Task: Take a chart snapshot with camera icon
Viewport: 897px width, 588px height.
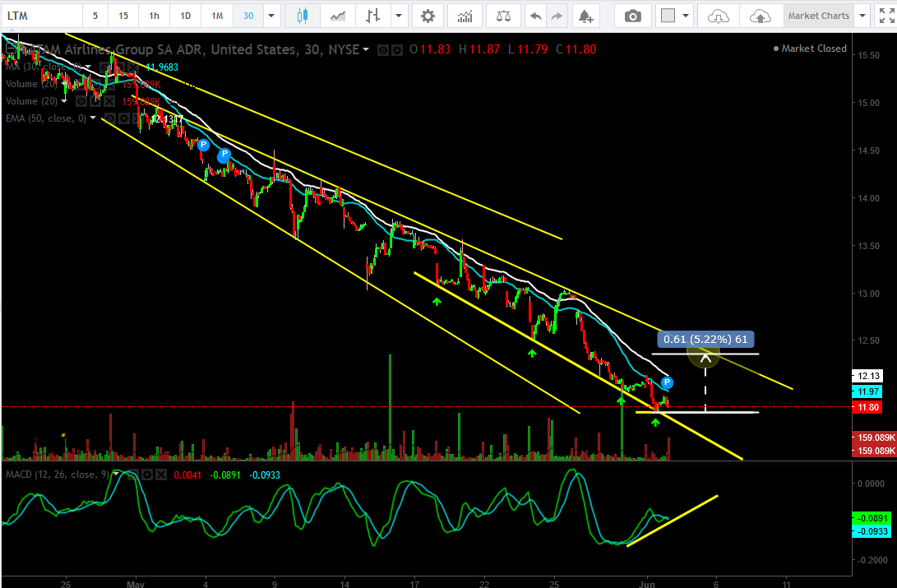Action: (632, 16)
